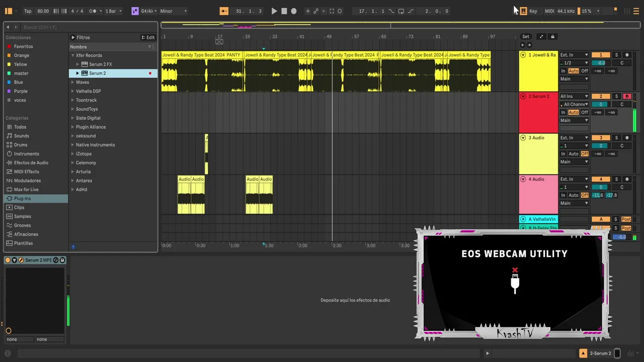Click the next locator arrow
The image size is (644, 362).
point(529,45)
